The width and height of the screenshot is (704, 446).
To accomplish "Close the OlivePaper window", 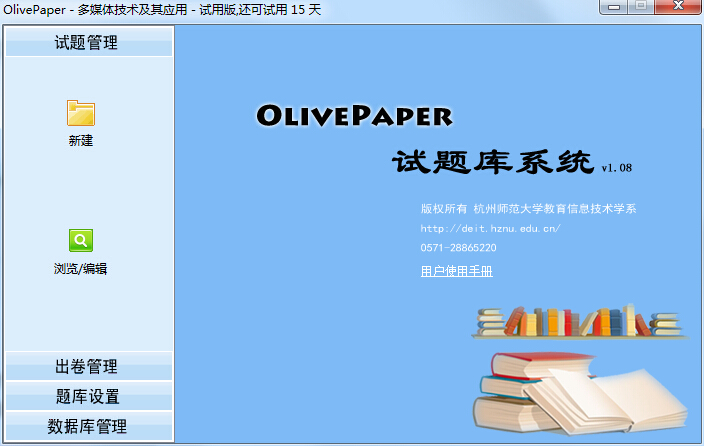I will 678,6.
